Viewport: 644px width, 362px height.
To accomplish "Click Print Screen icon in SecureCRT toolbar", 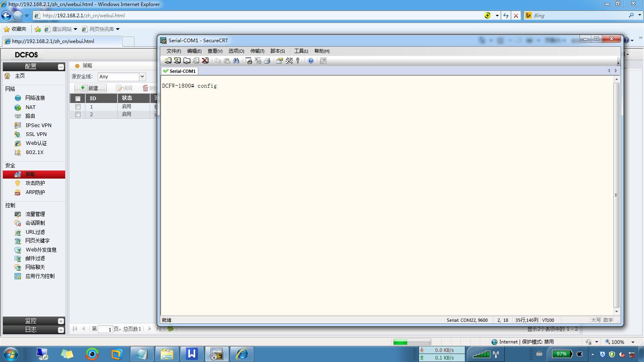I will [249, 61].
